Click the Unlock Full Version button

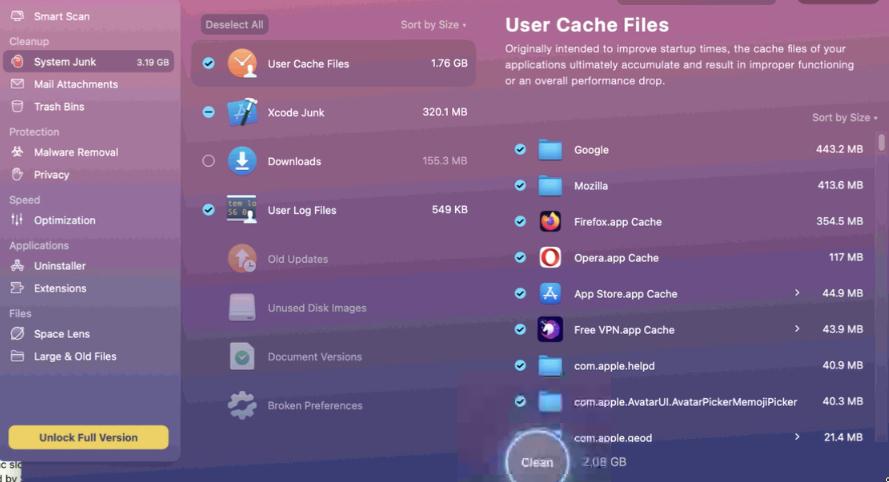point(88,437)
